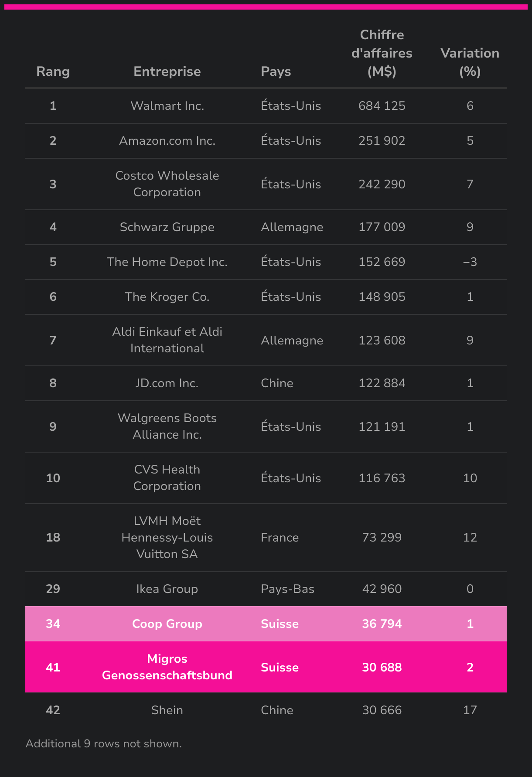Select The Home Depot Inc. name
The width and height of the screenshot is (532, 777).
pos(167,262)
